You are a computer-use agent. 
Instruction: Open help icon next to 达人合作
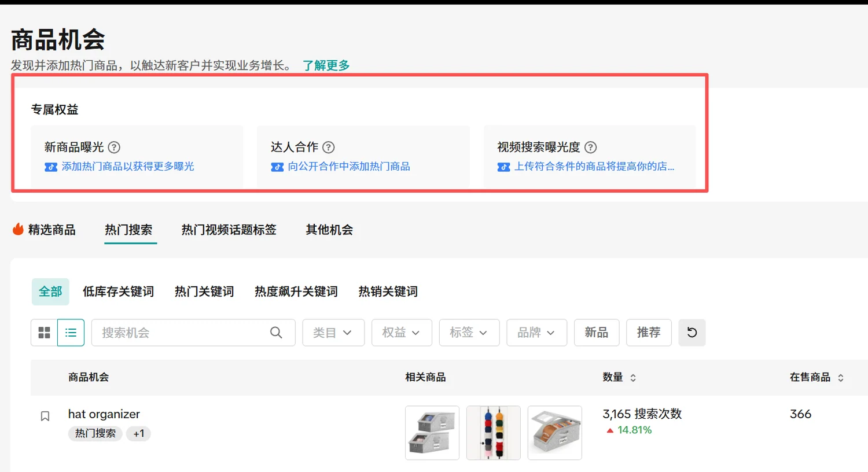click(x=329, y=147)
